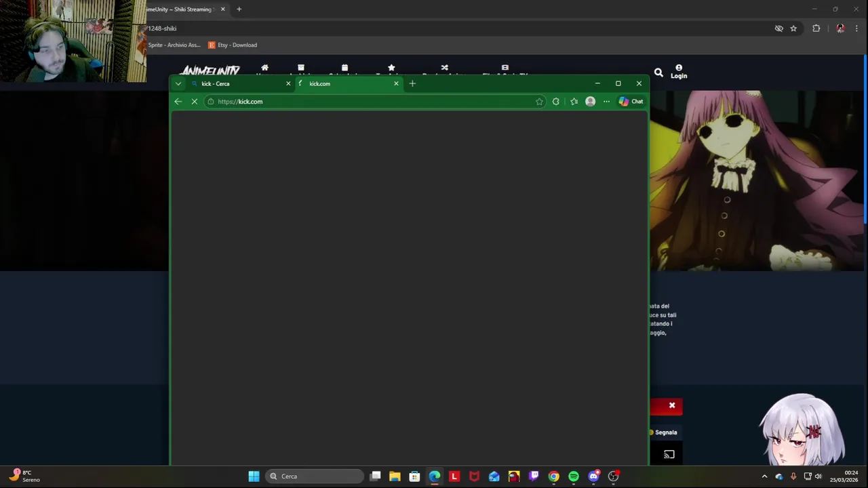Screen dimensions: 868x488
Task: Click Login on AnimeUnity
Action: 679,72
